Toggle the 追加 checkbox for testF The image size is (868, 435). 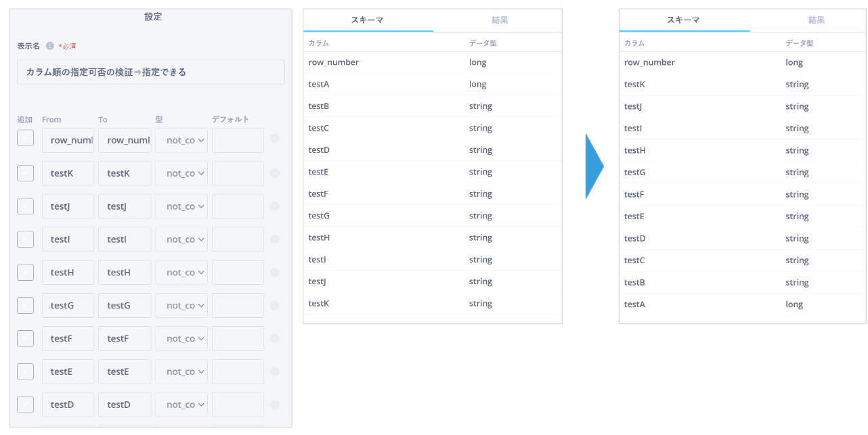pos(25,338)
